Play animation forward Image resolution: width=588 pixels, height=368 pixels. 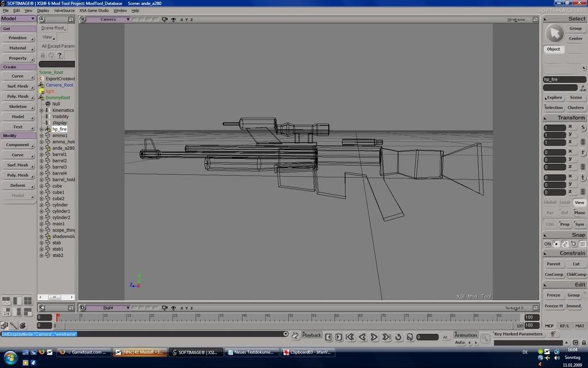[x=374, y=337]
